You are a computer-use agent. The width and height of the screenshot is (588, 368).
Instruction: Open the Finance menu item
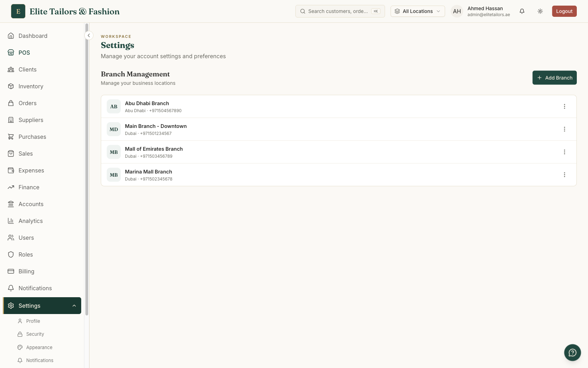coord(42,187)
